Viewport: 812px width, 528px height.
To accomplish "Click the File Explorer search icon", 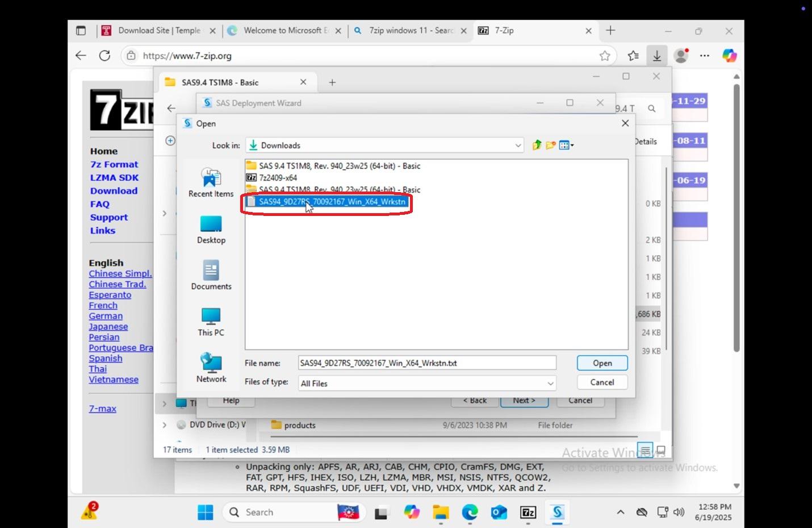I will tap(652, 109).
